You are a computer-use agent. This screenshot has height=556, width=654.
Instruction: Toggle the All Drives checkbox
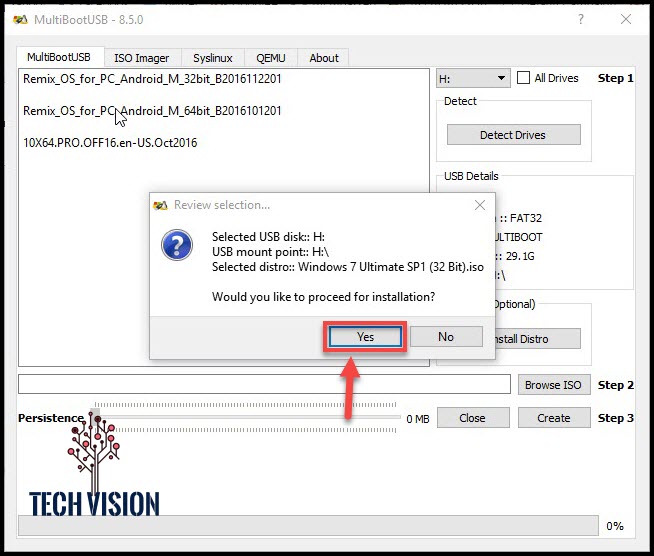(x=523, y=78)
